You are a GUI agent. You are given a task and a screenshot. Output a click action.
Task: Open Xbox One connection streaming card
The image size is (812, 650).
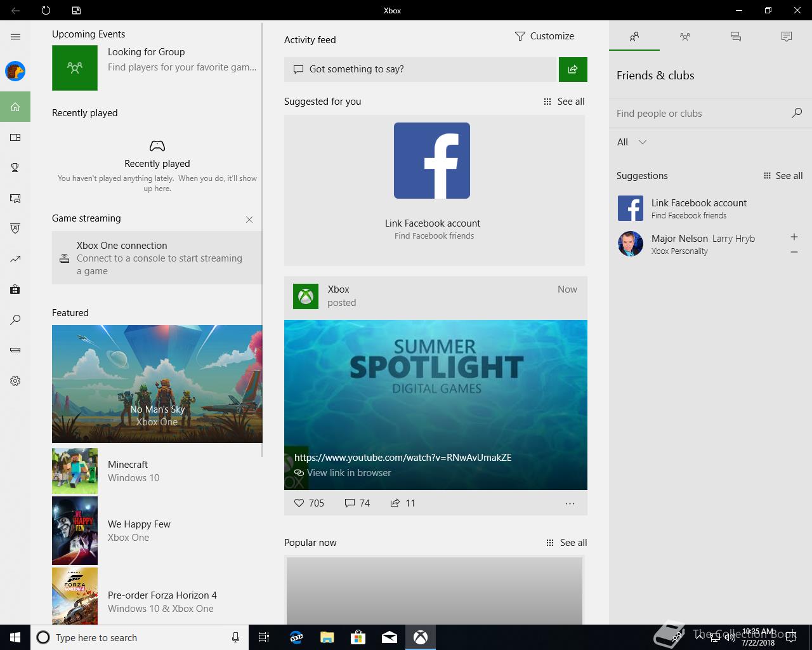click(x=157, y=258)
